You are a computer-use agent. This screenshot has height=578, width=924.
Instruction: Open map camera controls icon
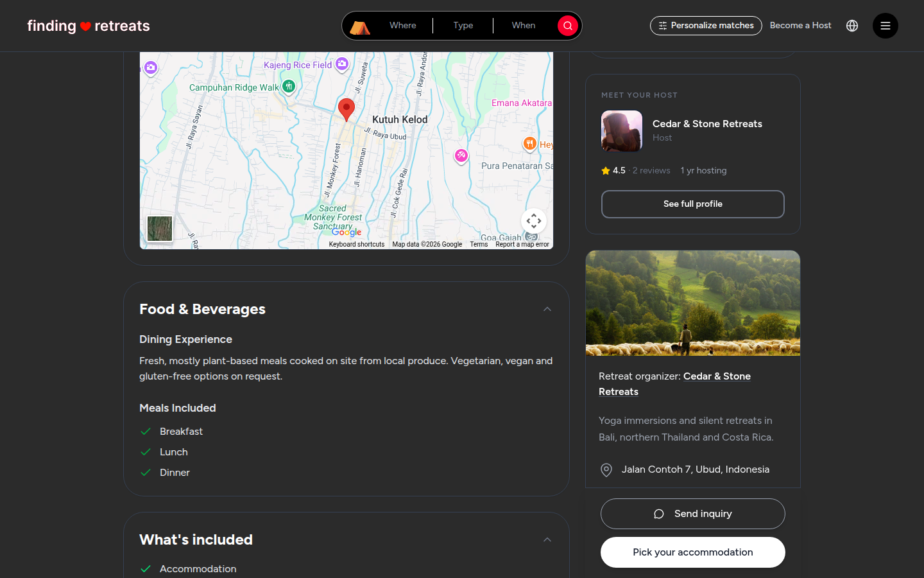[534, 221]
